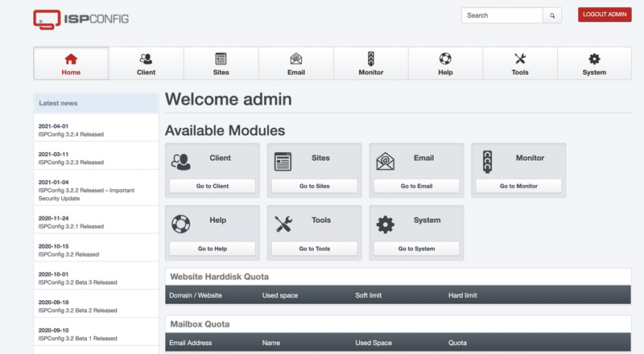Switch to the System tab label
644x354 pixels.
point(594,72)
